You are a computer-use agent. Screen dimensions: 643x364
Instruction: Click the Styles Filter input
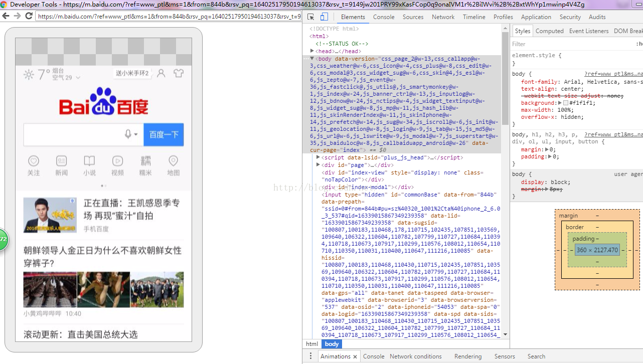pos(572,44)
